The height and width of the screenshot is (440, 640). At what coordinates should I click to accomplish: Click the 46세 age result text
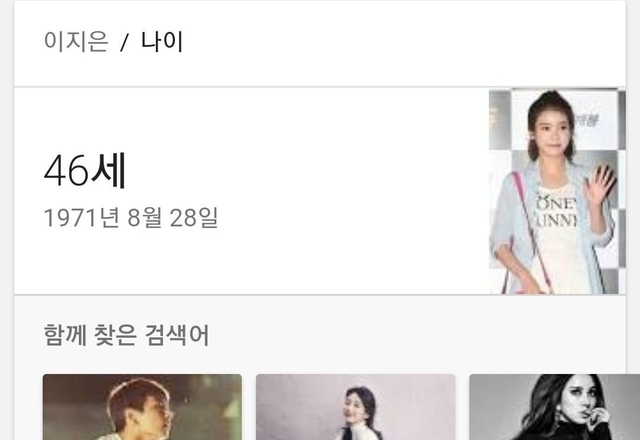85,171
